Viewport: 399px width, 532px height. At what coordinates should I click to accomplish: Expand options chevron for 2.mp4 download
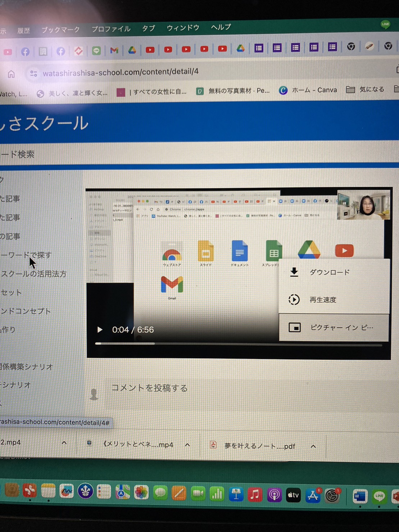pos(64,443)
